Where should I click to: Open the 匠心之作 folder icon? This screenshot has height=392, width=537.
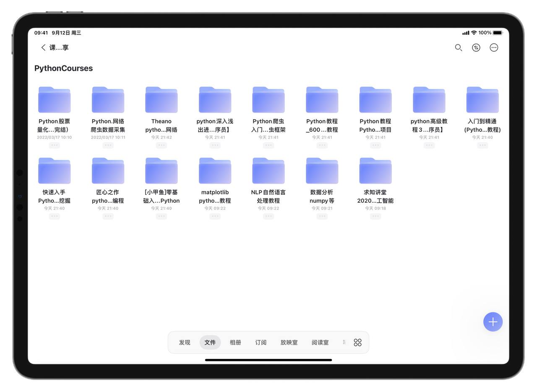(108, 171)
